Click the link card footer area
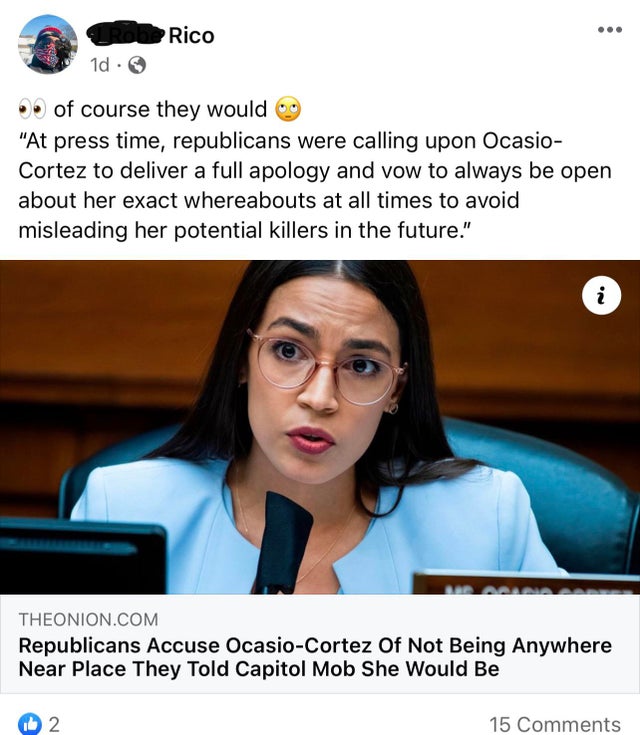640x735 pixels. pyautogui.click(x=320, y=644)
